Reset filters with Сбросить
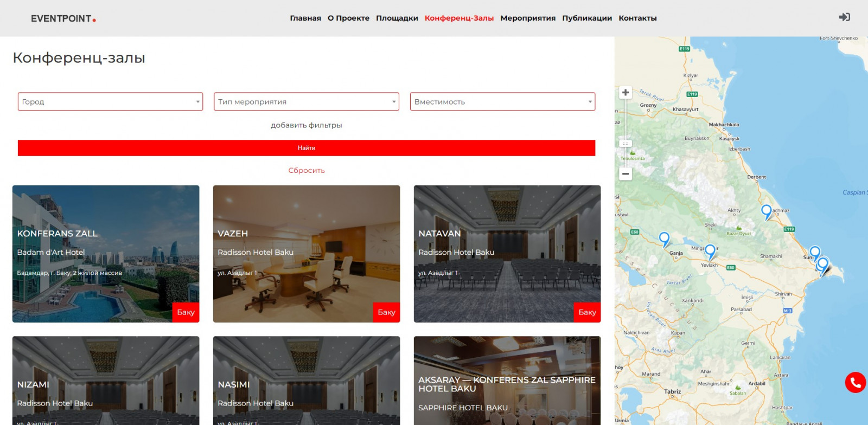Viewport: 868px width, 425px height. click(307, 170)
